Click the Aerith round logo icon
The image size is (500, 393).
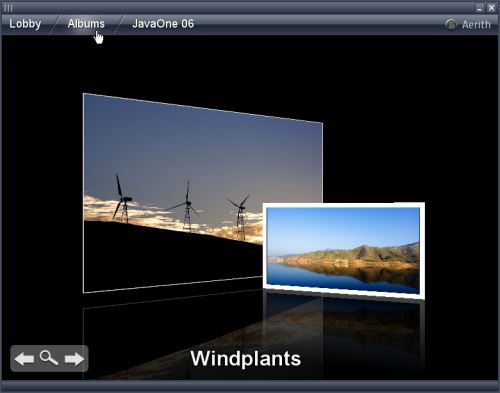[451, 25]
